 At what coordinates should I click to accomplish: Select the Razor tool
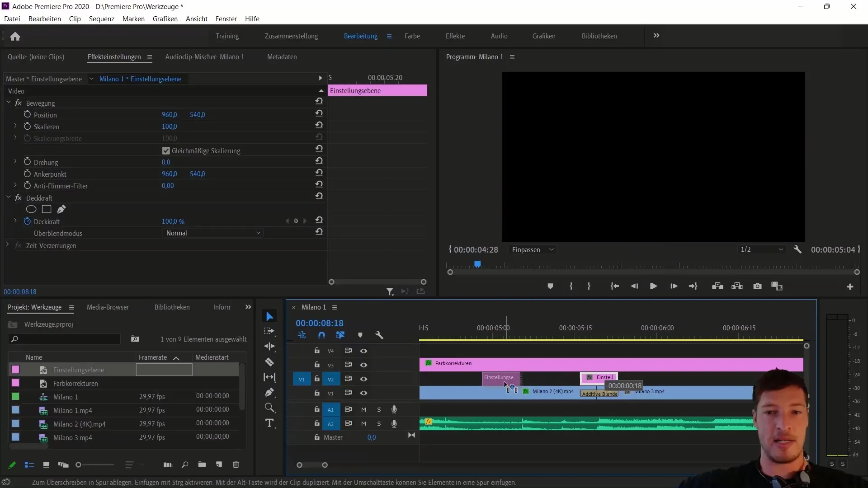[269, 362]
